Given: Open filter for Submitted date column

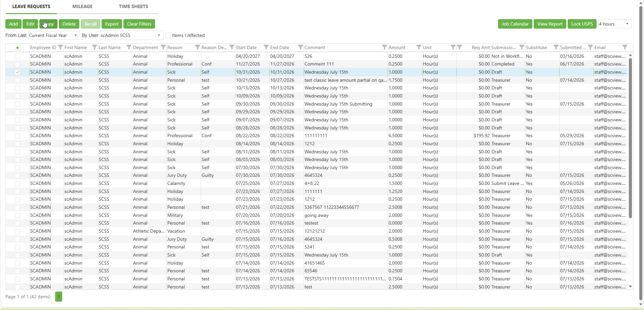Looking at the screenshot, I should tap(591, 47).
